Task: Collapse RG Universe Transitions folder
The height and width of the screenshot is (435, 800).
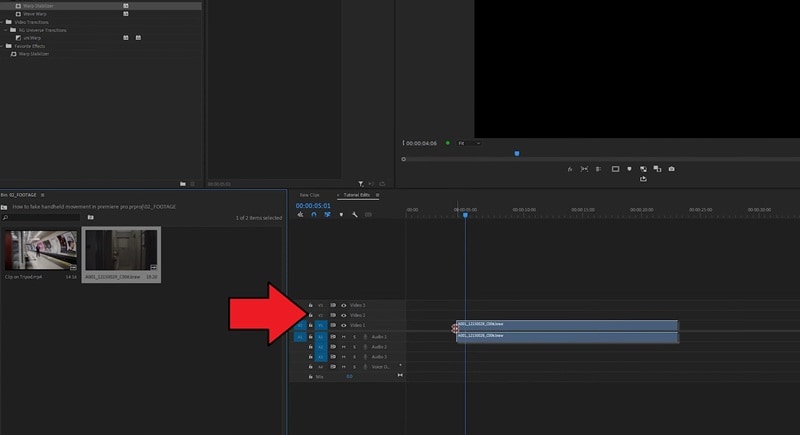Action: point(6,30)
